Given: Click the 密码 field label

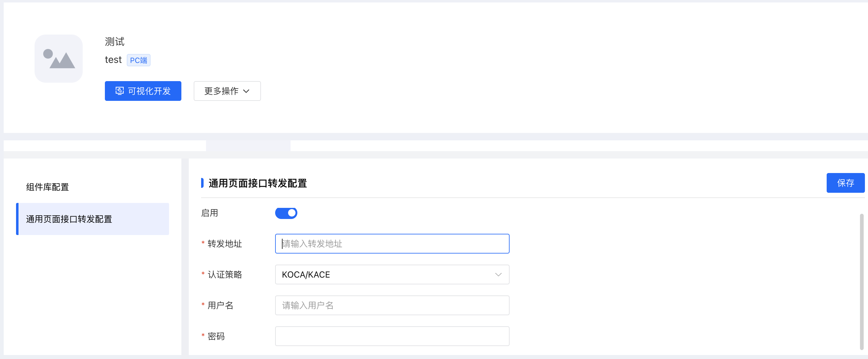Looking at the screenshot, I should point(216,336).
